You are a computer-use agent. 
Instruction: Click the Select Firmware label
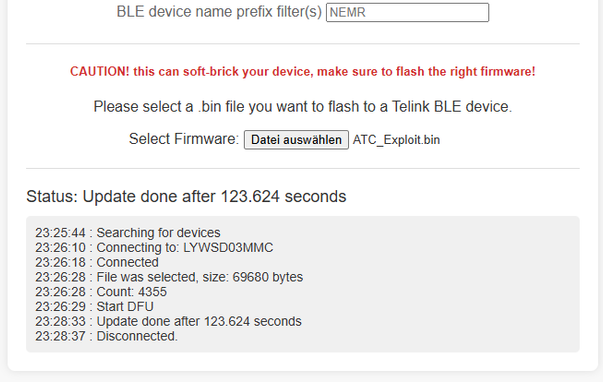click(x=184, y=139)
